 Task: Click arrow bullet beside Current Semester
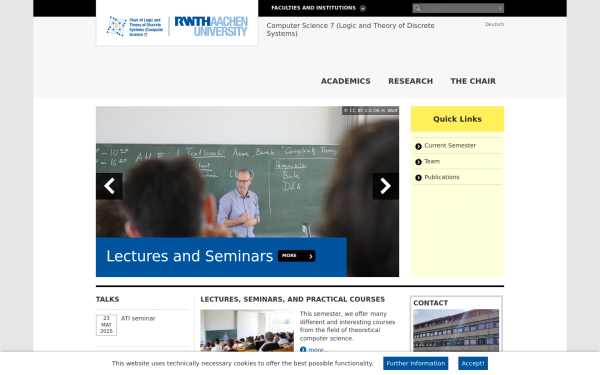(418, 146)
